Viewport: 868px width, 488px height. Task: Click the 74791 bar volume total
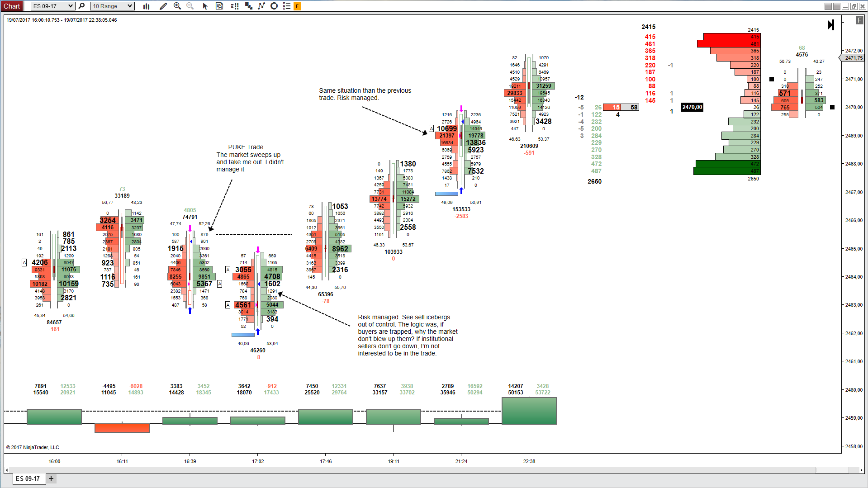[190, 217]
